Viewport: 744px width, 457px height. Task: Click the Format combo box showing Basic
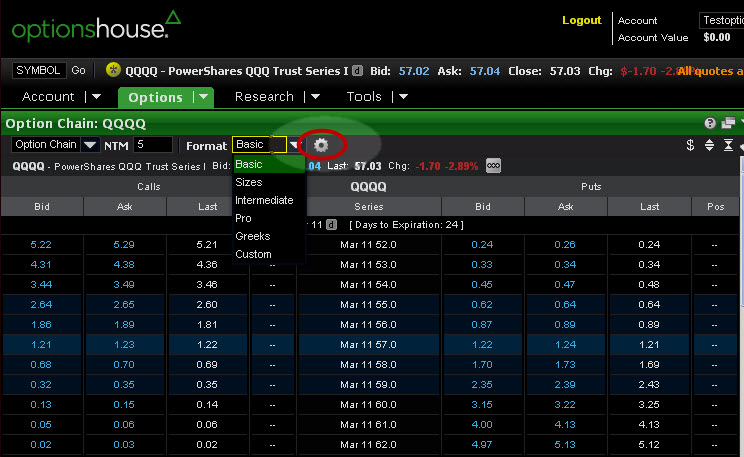tap(260, 145)
